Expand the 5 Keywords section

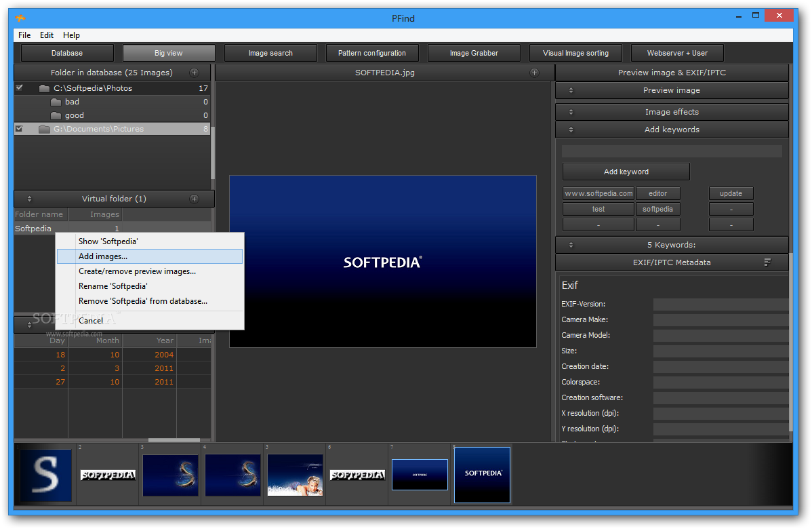571,245
